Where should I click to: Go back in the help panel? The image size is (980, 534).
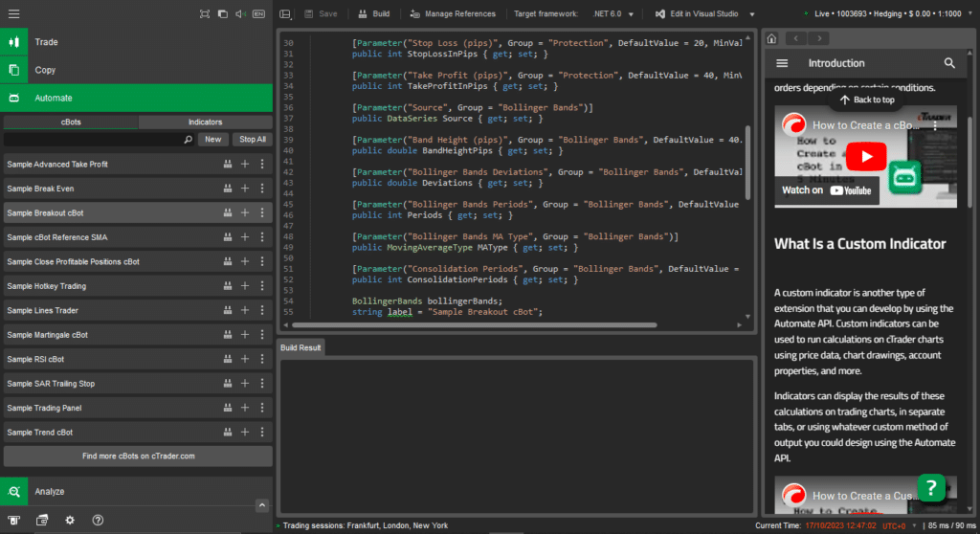795,39
